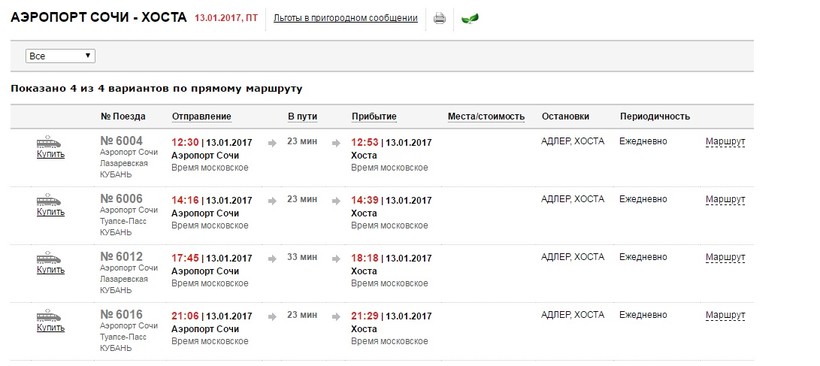Open 'Маршрут' for train 6004
820x366 pixels.
[725, 142]
